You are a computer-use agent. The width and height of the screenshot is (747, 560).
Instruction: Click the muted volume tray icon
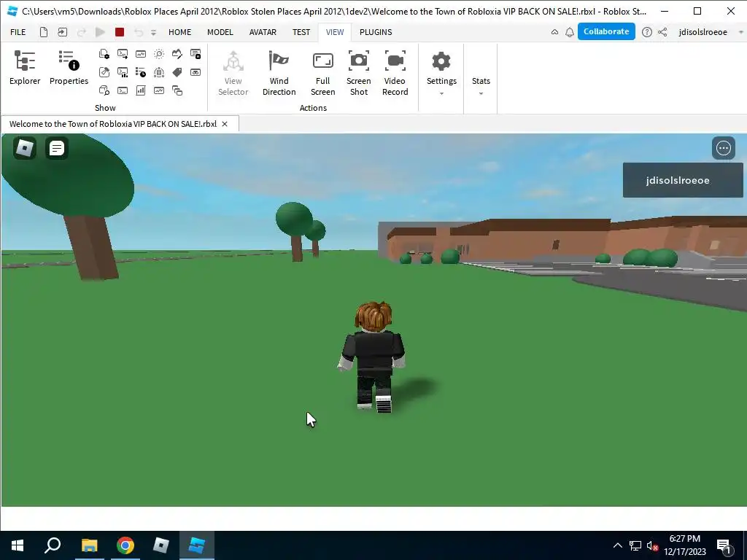tap(652, 545)
